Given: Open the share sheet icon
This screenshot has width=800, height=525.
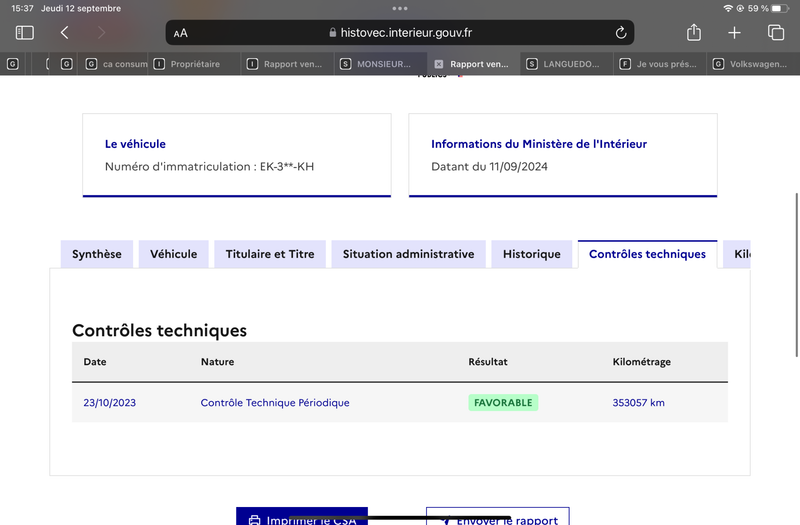Looking at the screenshot, I should [x=693, y=33].
